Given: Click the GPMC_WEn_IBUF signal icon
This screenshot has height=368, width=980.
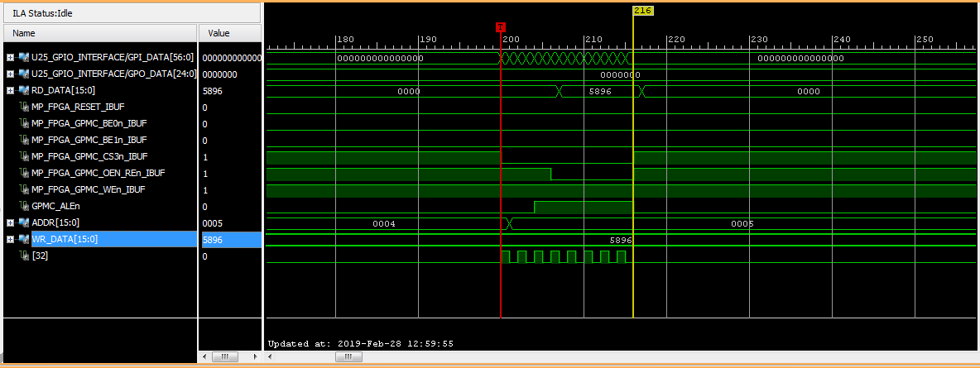Looking at the screenshot, I should (24, 189).
